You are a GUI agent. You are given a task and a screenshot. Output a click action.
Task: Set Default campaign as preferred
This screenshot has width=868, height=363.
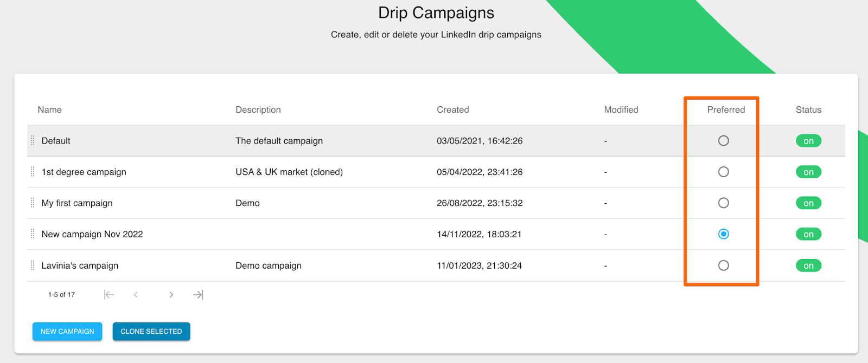pyautogui.click(x=723, y=141)
